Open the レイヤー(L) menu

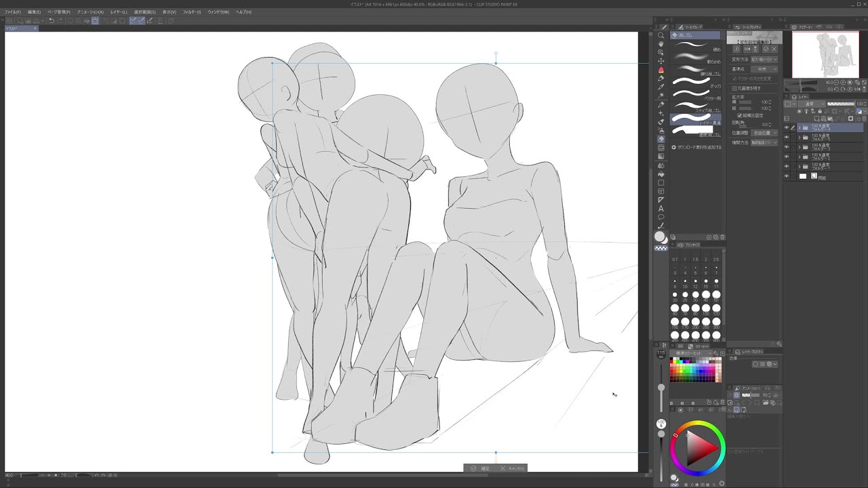pos(119,12)
